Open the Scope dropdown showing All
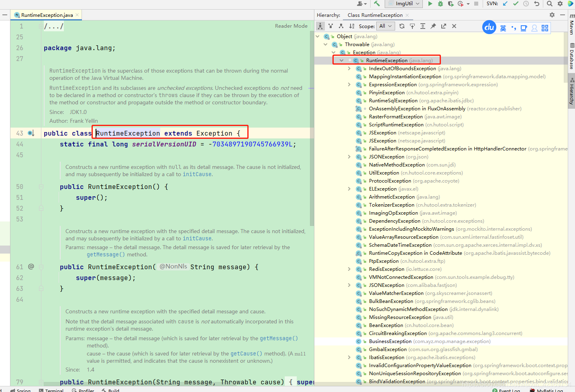Viewport: 575px width, 392px height. 385,26
